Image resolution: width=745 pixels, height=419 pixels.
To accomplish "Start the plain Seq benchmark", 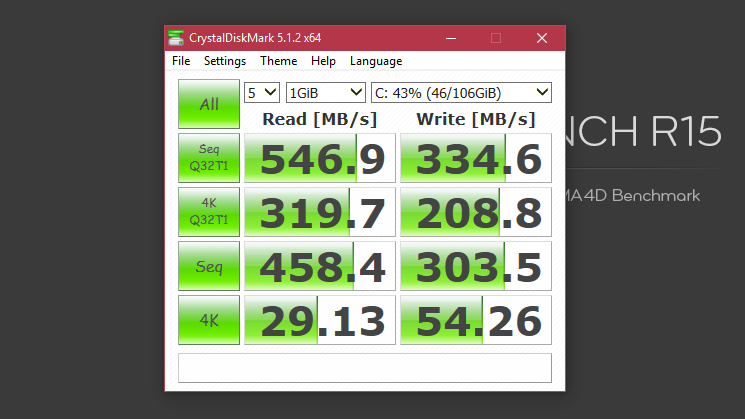I will 209,266.
